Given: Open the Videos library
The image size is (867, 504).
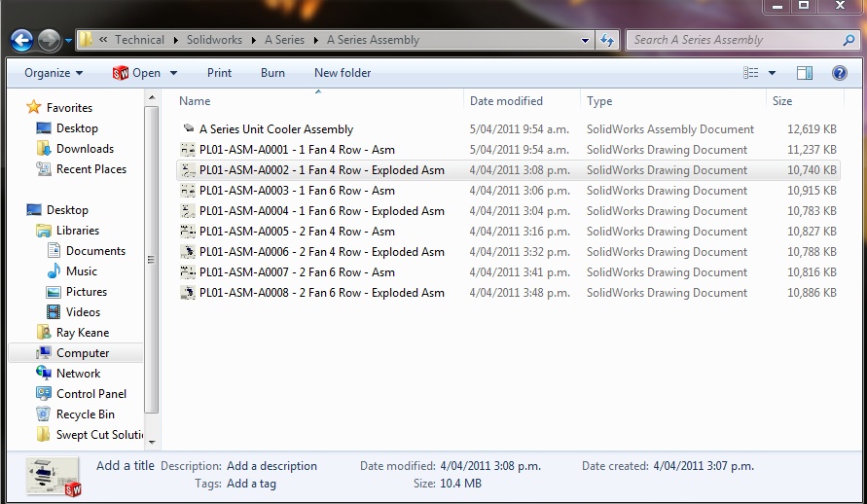Looking at the screenshot, I should point(74,312).
